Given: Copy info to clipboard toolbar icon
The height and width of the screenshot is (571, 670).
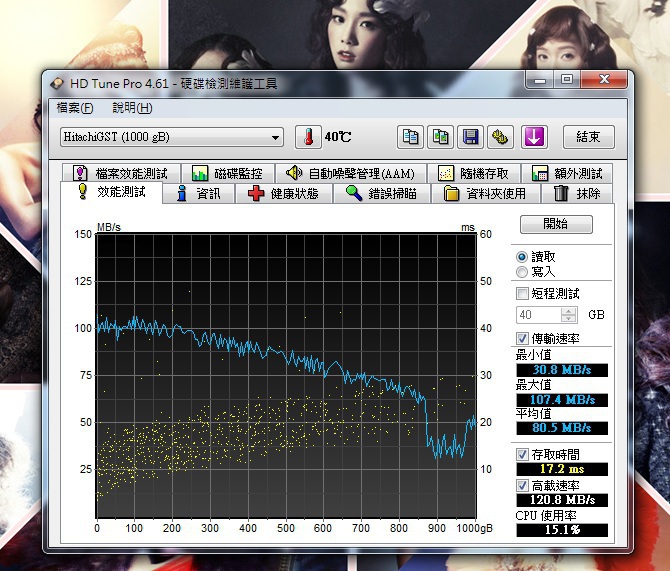Looking at the screenshot, I should coord(410,137).
